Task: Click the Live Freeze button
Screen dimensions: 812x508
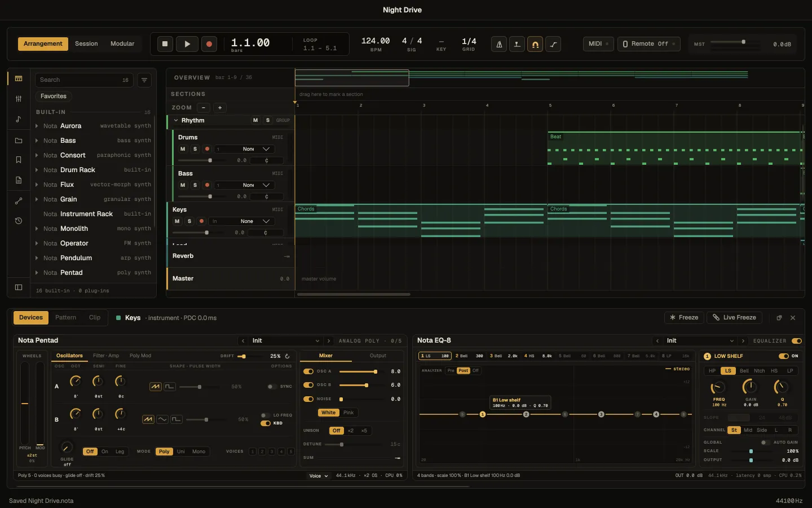Action: click(x=734, y=318)
